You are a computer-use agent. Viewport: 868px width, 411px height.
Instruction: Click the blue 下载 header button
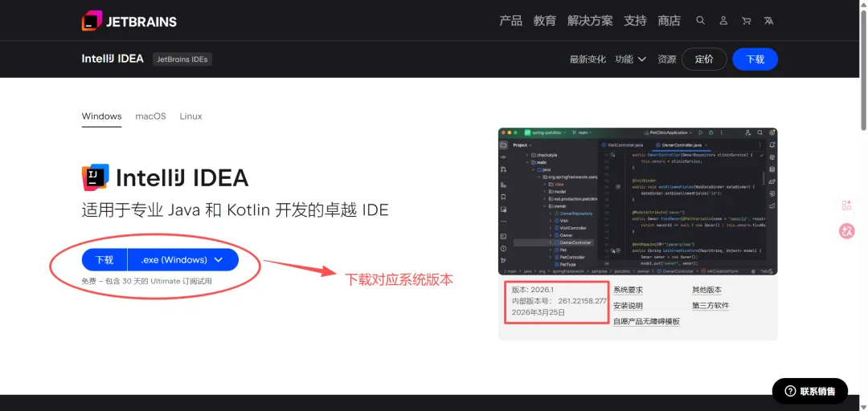(x=755, y=59)
